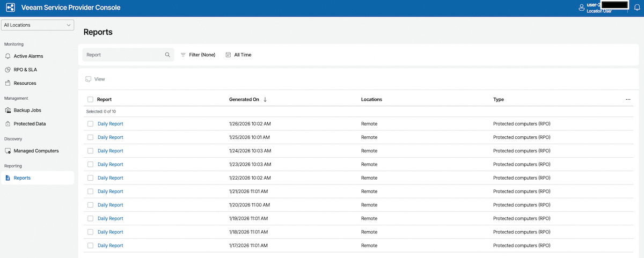Screen dimensions: 644x258
Task: Sort by the Locations column header
Action: (371, 99)
